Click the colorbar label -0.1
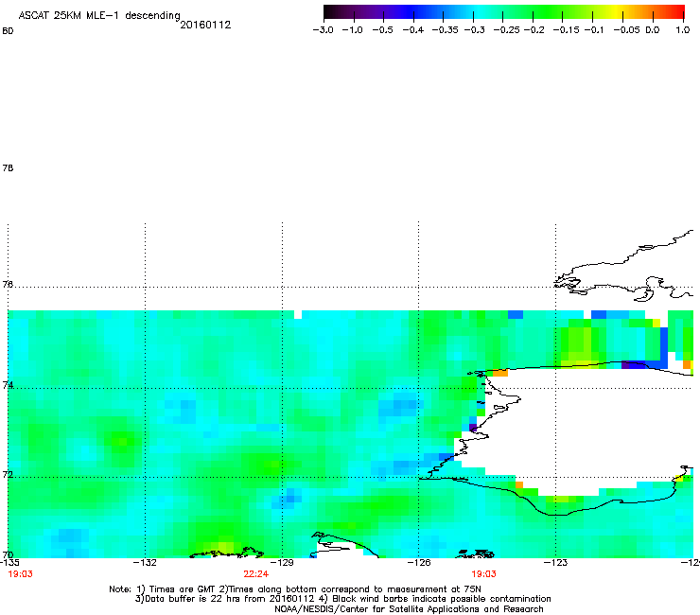Viewport: 700px width, 615px height. click(x=594, y=30)
